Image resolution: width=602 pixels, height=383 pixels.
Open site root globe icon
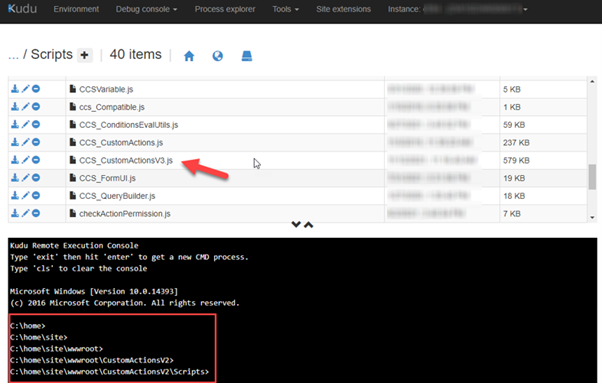[x=218, y=56]
